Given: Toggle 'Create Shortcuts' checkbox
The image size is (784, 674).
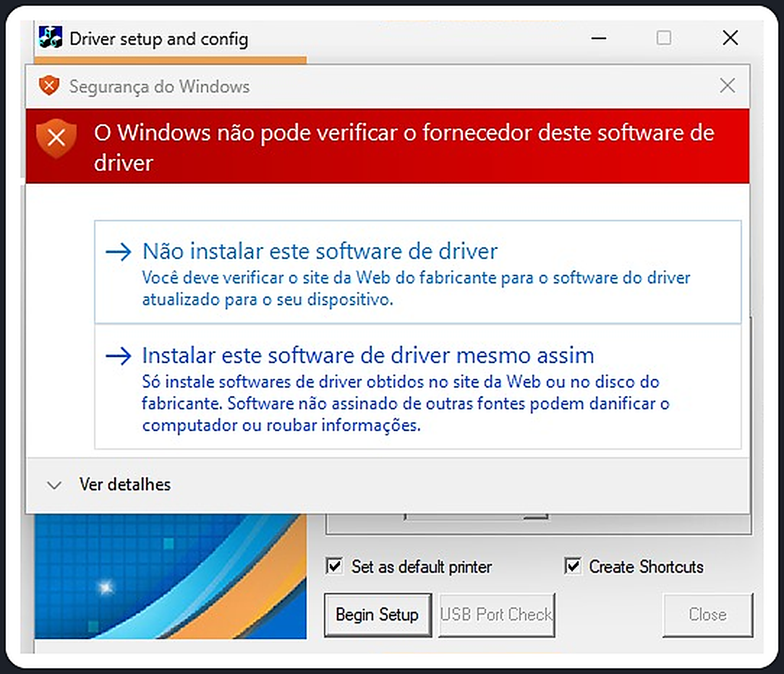Looking at the screenshot, I should [x=573, y=567].
